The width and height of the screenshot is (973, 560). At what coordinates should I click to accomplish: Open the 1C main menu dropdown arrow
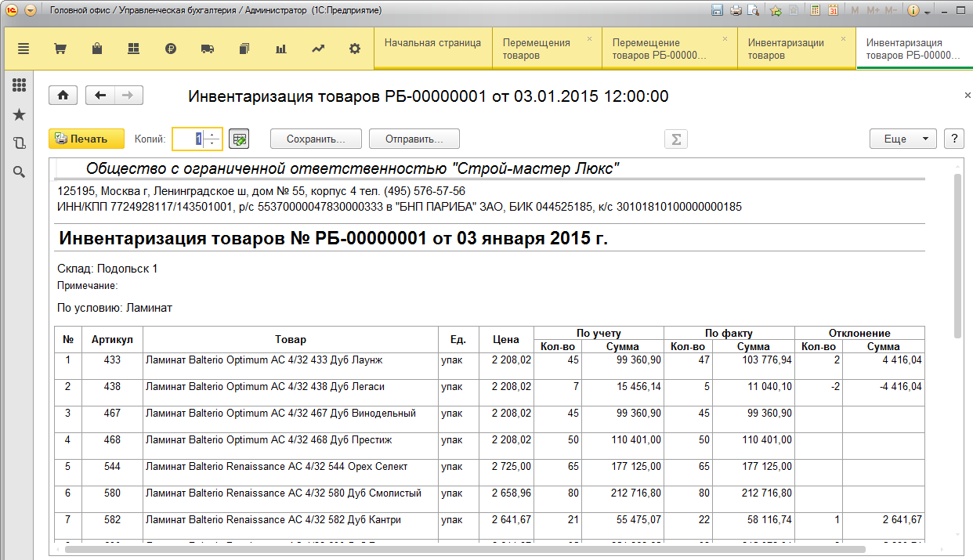30,10
